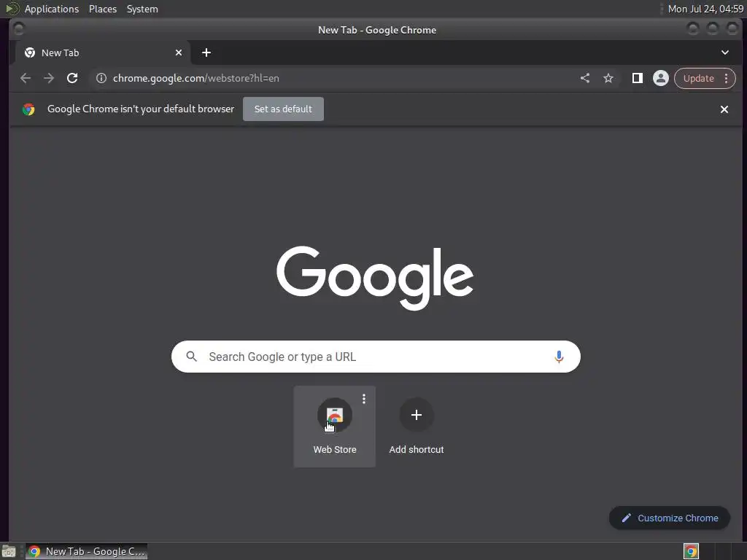Close the New Tab tab
Screen dimensions: 747x560
click(x=179, y=52)
